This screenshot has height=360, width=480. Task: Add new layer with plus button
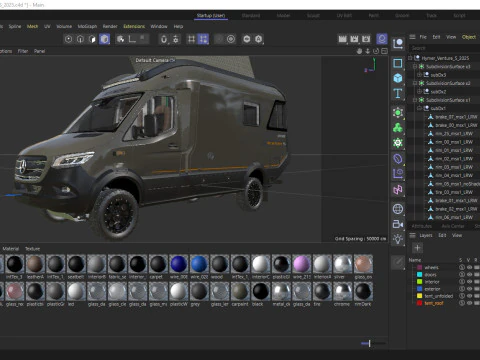(417, 248)
